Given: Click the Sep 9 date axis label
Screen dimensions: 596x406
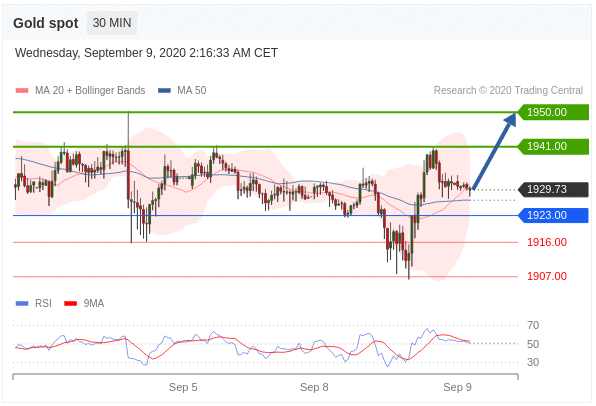Looking at the screenshot, I should [x=457, y=387].
